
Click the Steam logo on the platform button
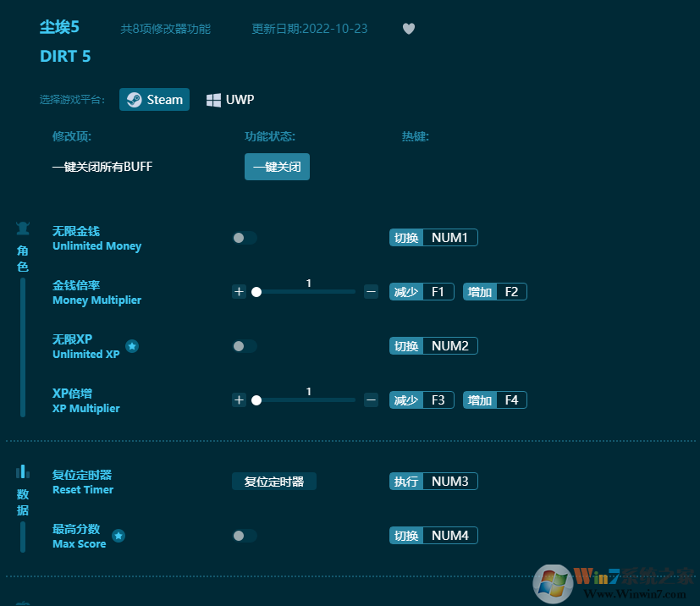(134, 99)
